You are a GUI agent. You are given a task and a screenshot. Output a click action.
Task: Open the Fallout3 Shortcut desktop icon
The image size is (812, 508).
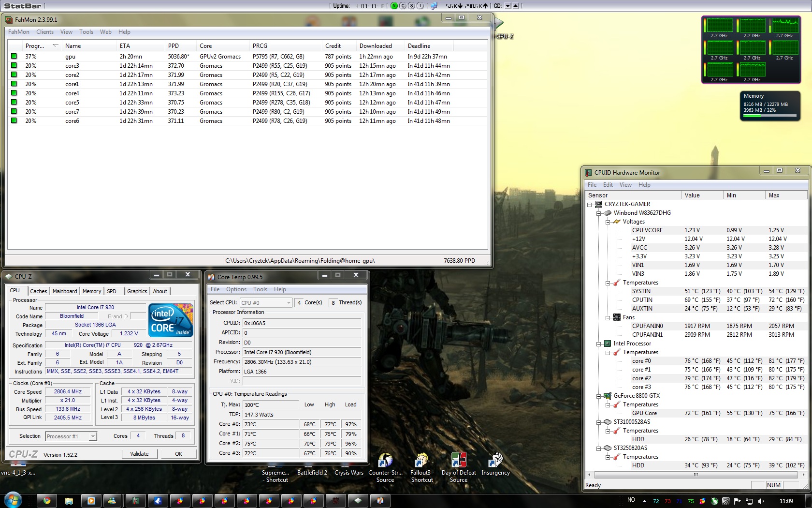click(x=422, y=467)
